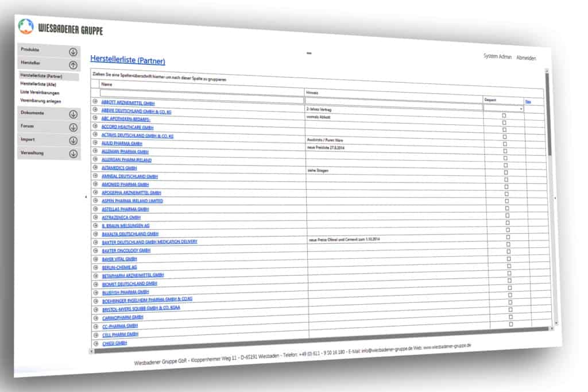Expand icon for BLUEFISH PHARMA GMBH row
This screenshot has height=392, width=588.
(x=96, y=293)
